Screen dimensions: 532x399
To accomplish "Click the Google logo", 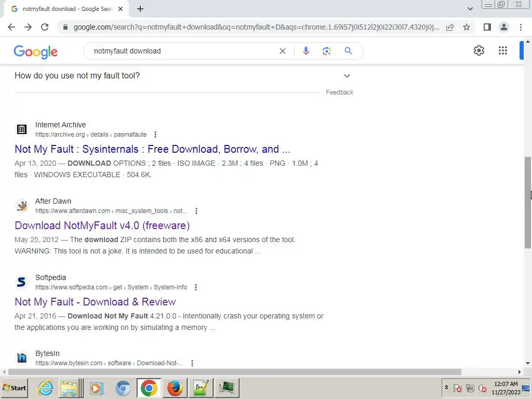I will [36, 51].
